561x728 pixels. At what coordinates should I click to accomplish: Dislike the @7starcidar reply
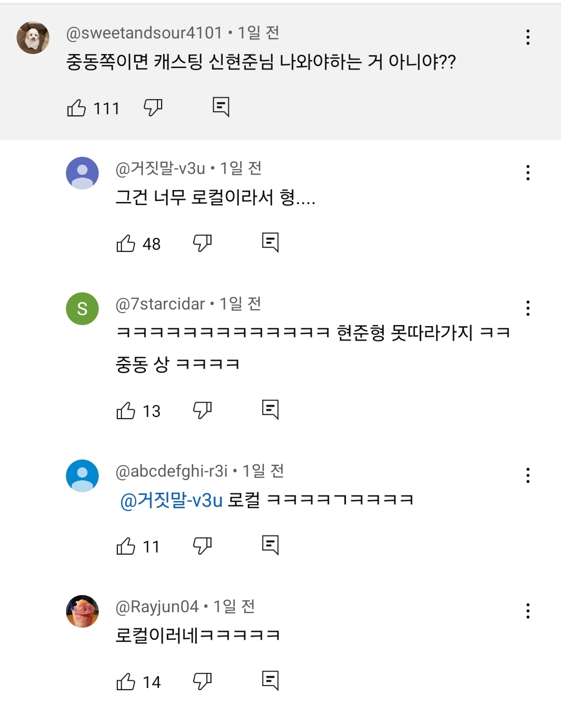click(202, 410)
